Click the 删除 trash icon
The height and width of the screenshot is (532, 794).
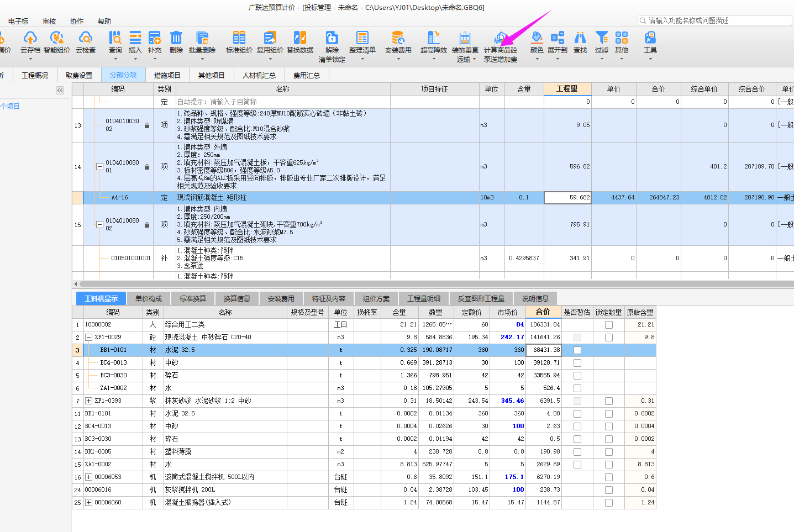(176, 38)
